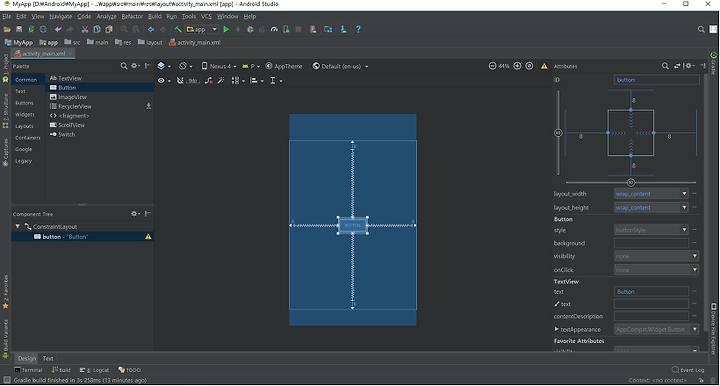
Task: Open the VCS menu
Action: click(206, 17)
